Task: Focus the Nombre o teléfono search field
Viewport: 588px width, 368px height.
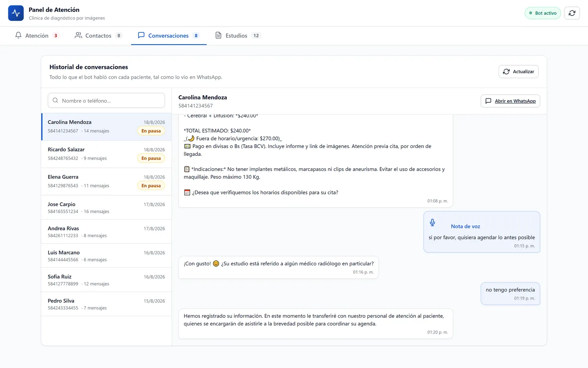Action: (x=106, y=101)
